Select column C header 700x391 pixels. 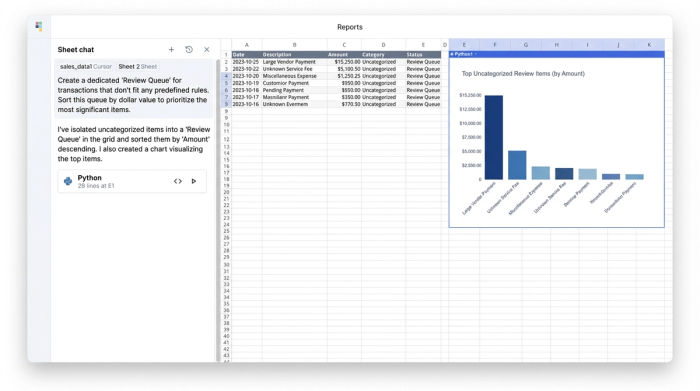(344, 45)
